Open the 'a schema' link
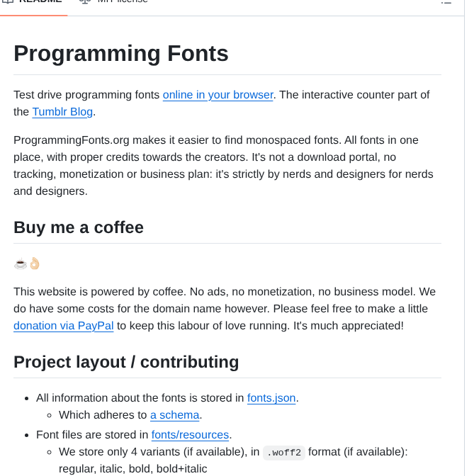Viewport: 474px width, 476px height. (175, 415)
